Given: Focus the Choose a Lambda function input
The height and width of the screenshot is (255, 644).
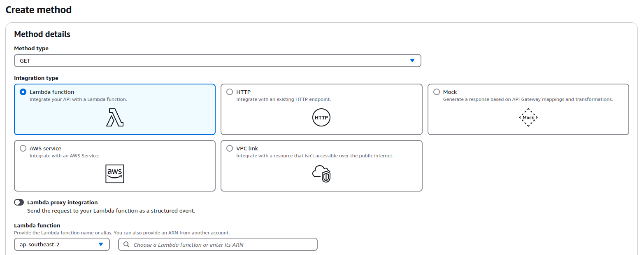Looking at the screenshot, I should click(222, 245).
